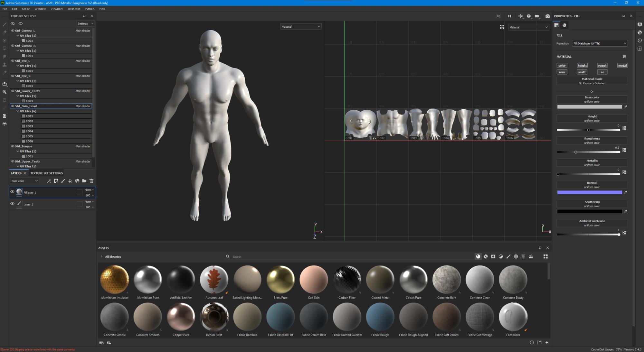This screenshot has height=352, width=644.
Task: Click the Material mode resource button
Action: coord(592,81)
